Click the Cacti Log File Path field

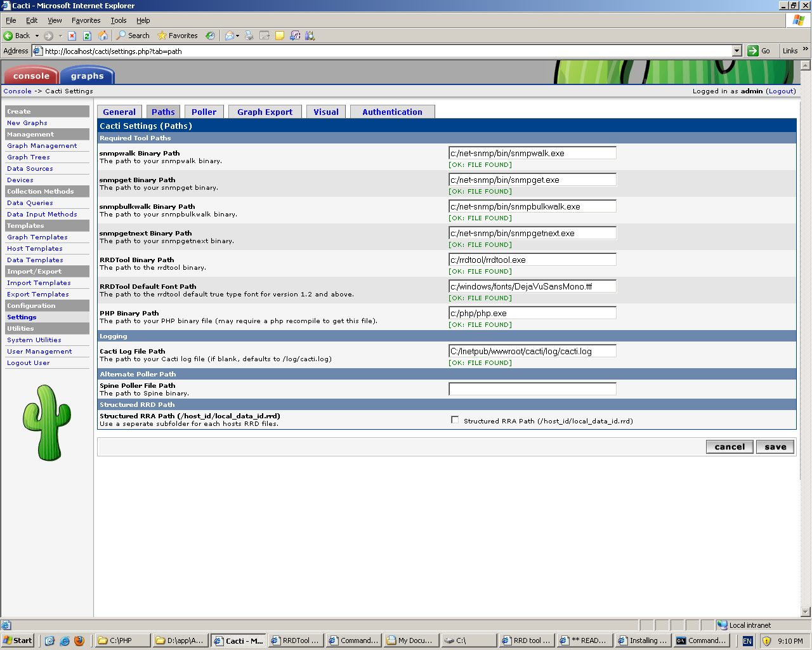(532, 351)
